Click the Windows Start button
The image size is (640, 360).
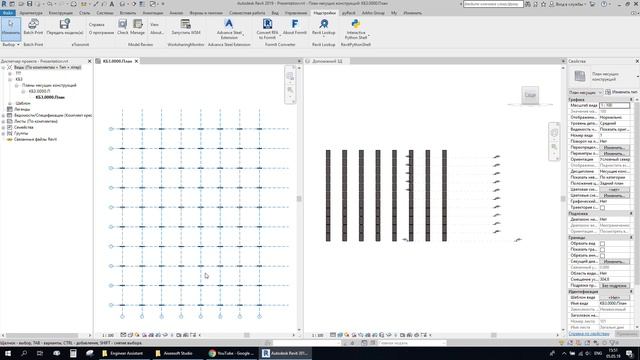click(8, 353)
